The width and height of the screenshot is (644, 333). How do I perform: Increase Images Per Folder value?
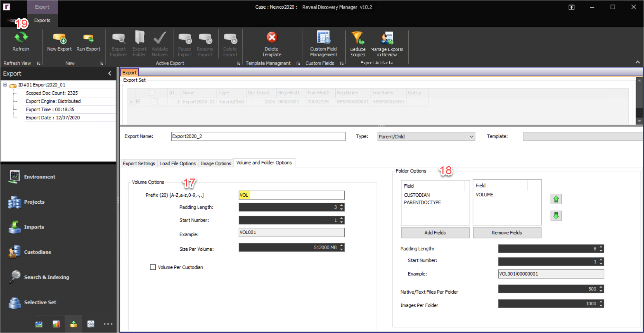[601, 302]
